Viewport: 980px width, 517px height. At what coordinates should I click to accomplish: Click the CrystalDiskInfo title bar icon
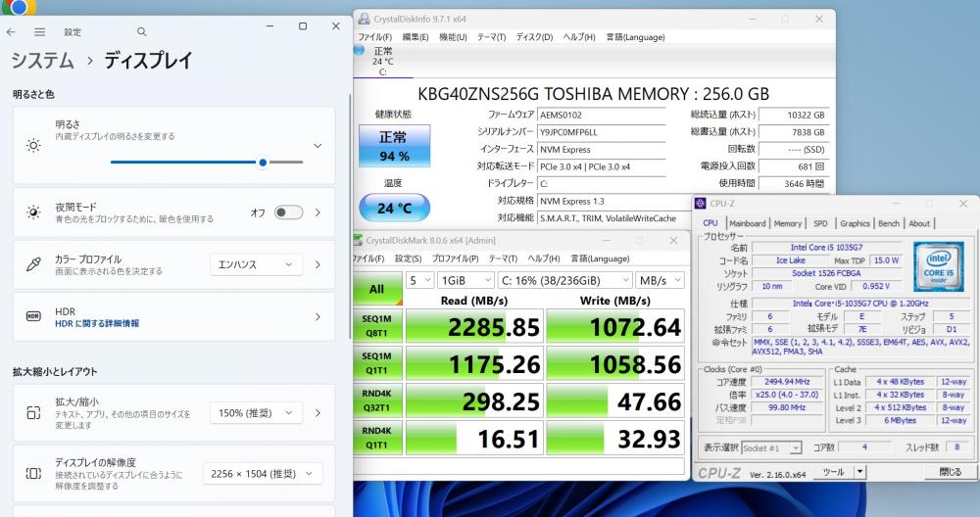tap(364, 19)
